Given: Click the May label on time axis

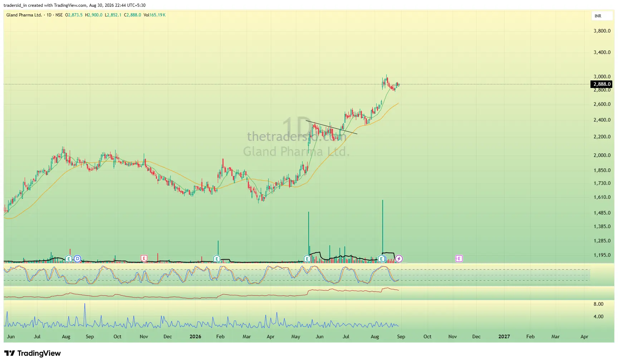Looking at the screenshot, I should [x=296, y=336].
